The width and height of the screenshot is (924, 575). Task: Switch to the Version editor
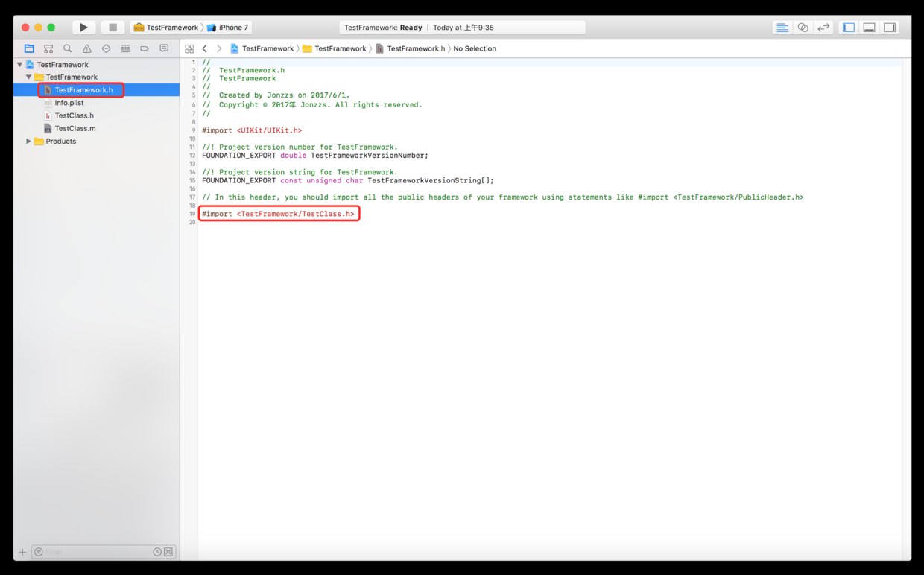823,28
